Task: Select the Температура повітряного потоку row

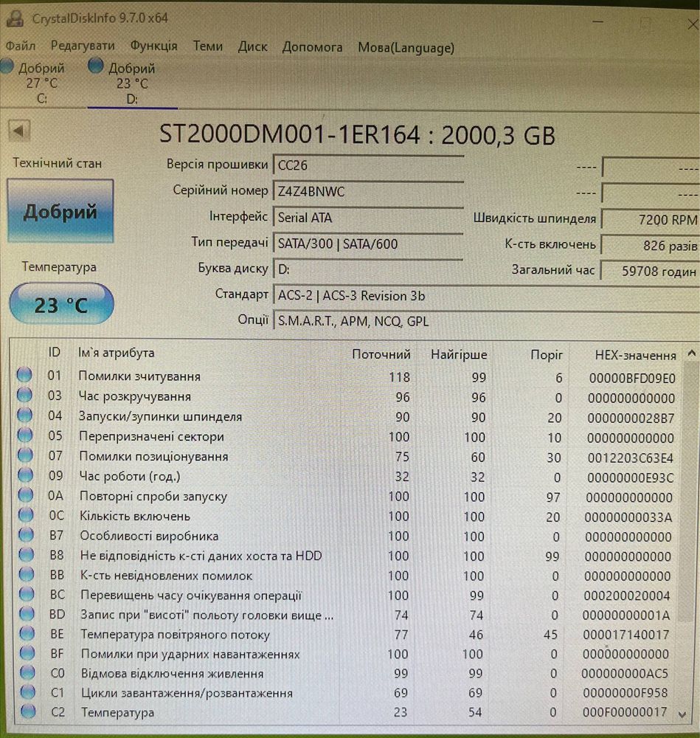Action: coord(348,635)
